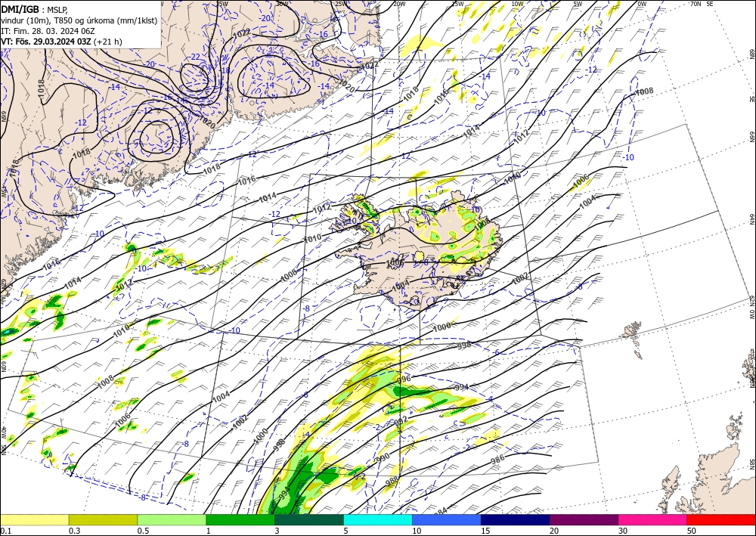Click the 984 isobar label
The height and width of the screenshot is (536, 756).
click(x=442, y=510)
